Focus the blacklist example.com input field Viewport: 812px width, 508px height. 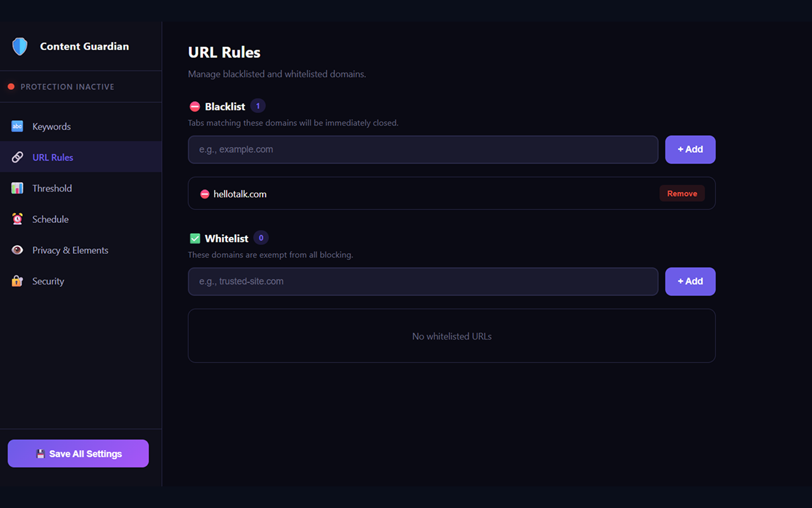(423, 149)
